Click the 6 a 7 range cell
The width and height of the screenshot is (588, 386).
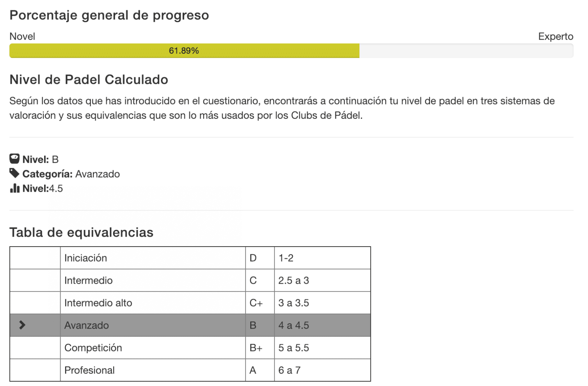pyautogui.click(x=322, y=370)
